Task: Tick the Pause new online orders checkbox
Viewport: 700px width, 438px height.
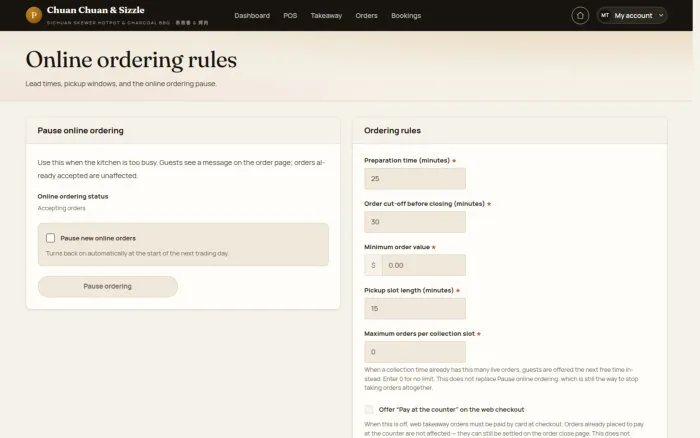Action: pos(50,238)
